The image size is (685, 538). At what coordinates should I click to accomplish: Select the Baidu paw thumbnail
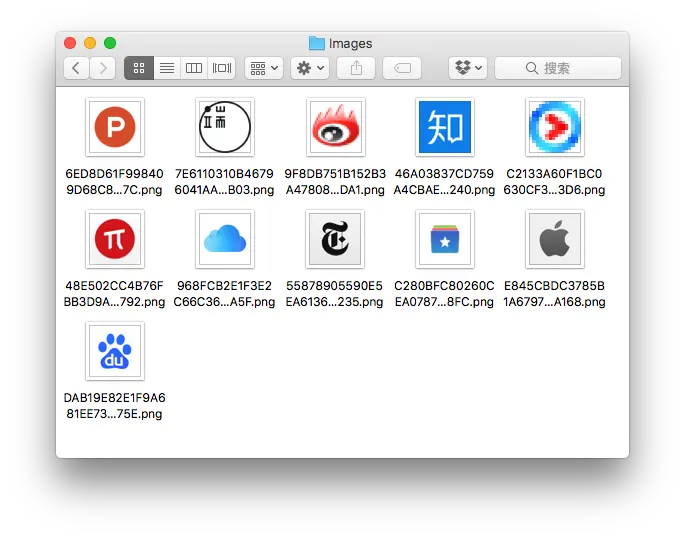click(x=115, y=351)
